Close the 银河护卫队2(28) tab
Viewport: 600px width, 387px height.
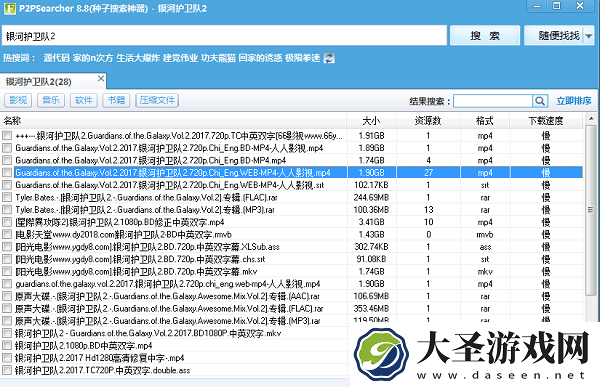tap(101, 78)
